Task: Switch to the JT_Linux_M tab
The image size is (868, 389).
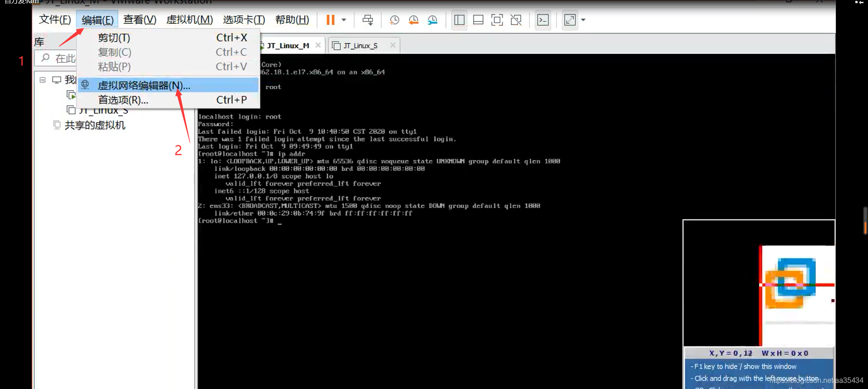Action: (x=288, y=46)
